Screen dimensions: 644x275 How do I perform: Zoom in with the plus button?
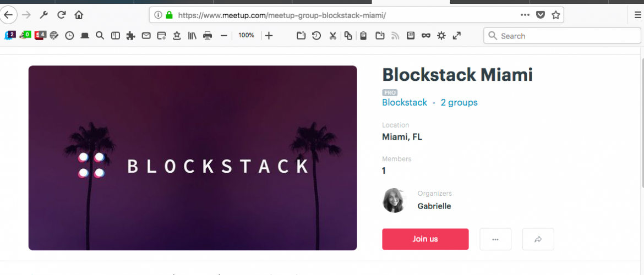click(269, 36)
